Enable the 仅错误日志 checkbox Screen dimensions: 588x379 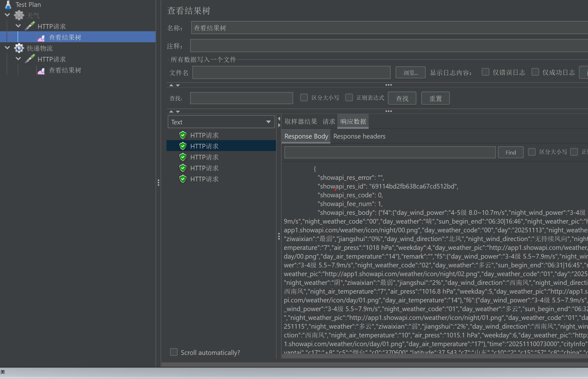(485, 72)
